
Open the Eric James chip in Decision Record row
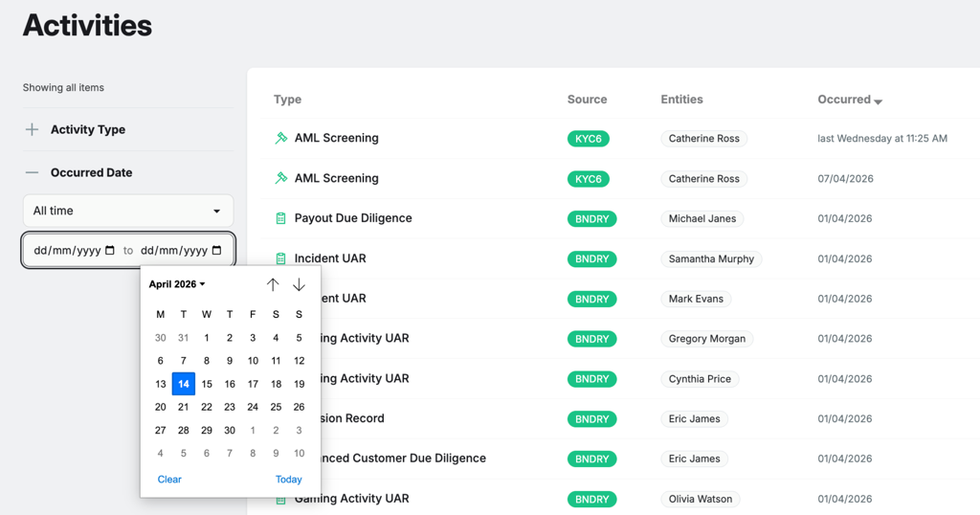click(694, 418)
